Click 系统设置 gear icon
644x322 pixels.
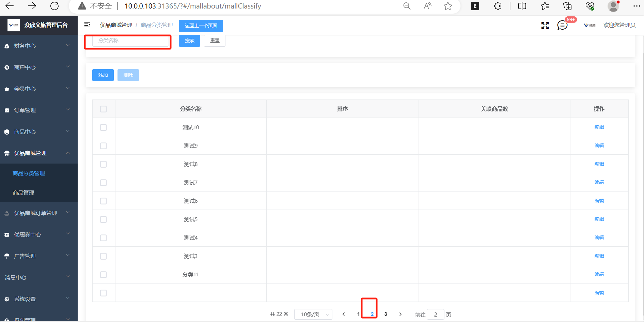coord(7,299)
